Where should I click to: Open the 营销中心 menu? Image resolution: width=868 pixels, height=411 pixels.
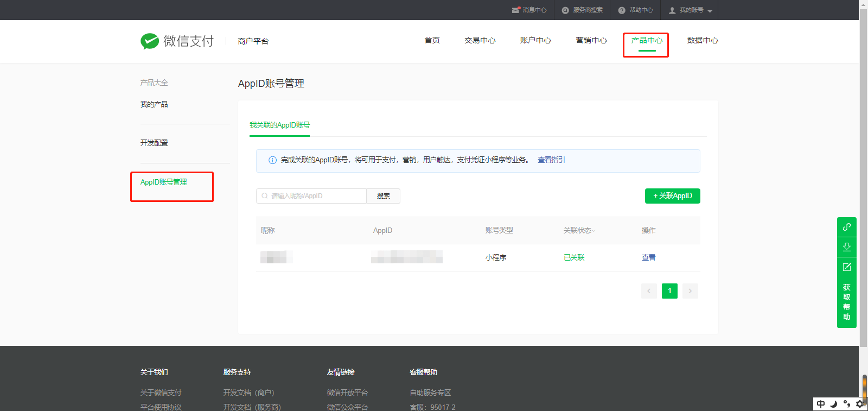[591, 40]
